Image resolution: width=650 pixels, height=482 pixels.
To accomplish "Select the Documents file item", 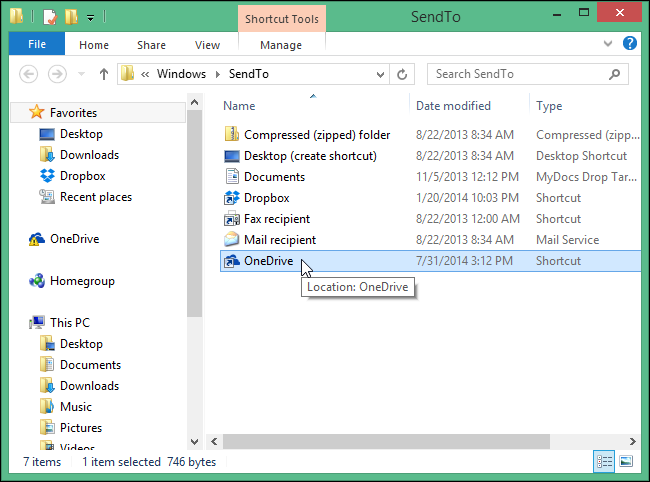I will coord(274,177).
